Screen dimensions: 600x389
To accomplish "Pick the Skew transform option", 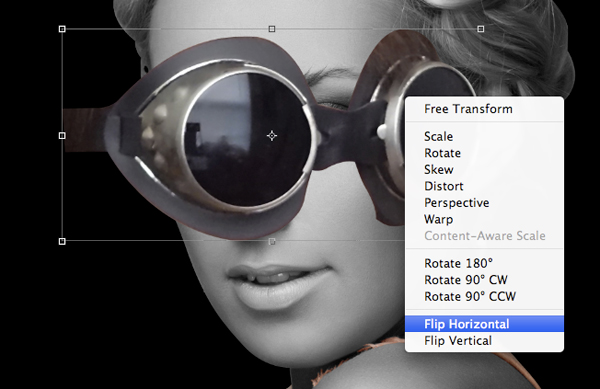I will click(484, 169).
